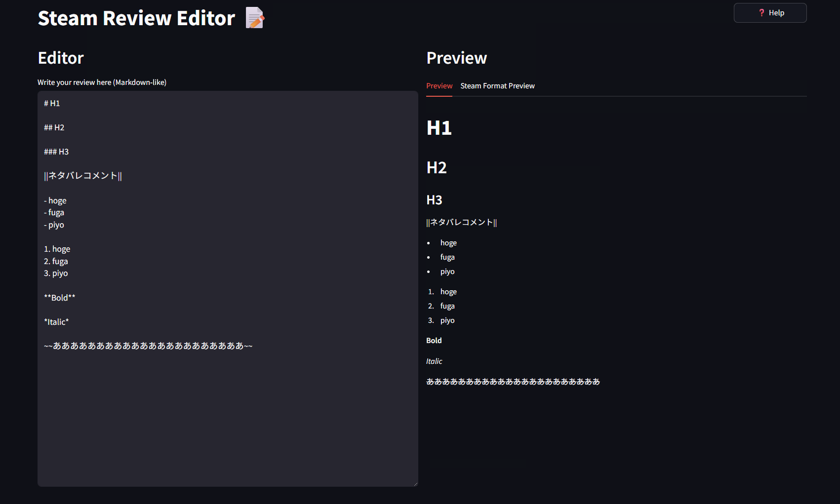Click the strikethrough '~~ああ…~~' line in editor
Image resolution: width=840 pixels, height=504 pixels.
[148, 346]
